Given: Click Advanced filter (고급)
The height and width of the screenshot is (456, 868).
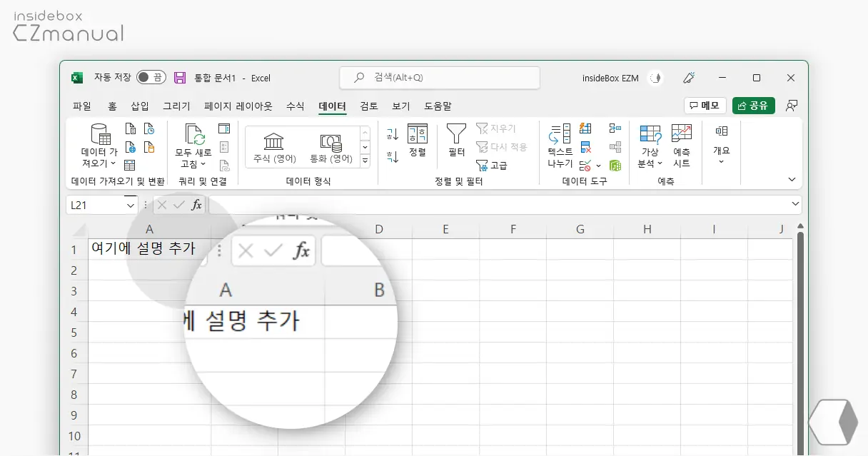Looking at the screenshot, I should [492, 165].
